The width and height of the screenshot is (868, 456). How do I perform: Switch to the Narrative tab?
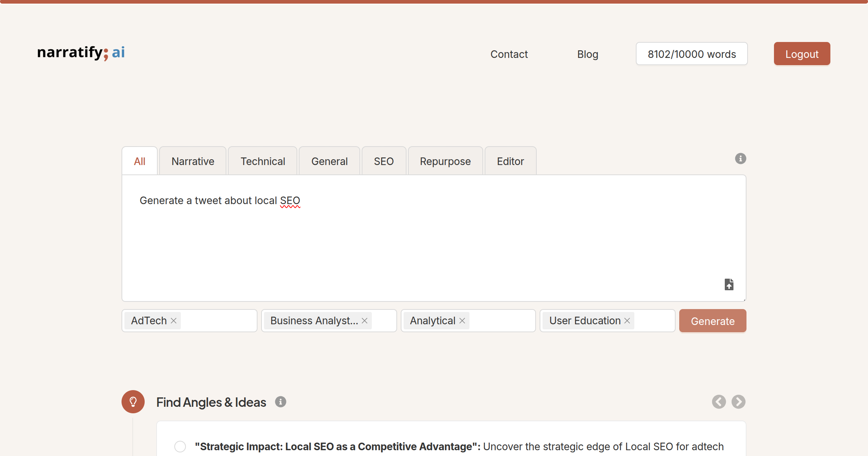[193, 161]
